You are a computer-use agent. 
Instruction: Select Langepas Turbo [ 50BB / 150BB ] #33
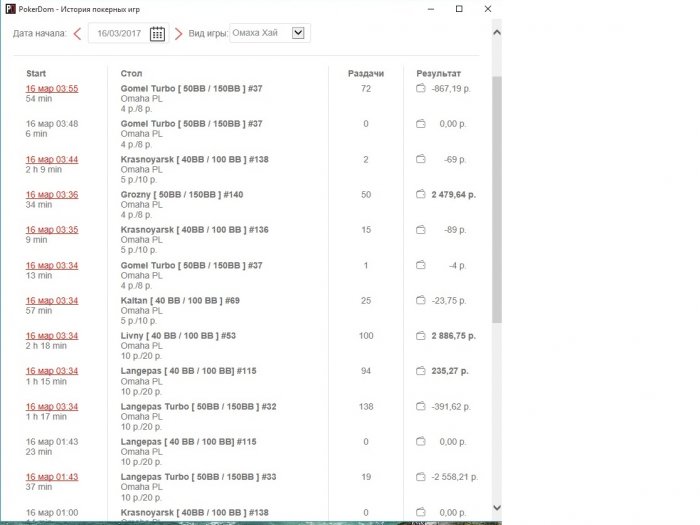198,477
